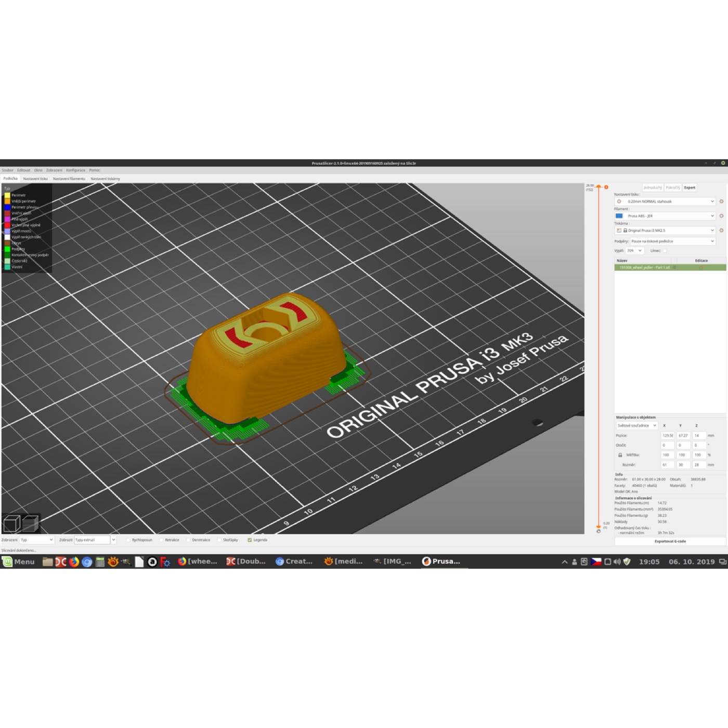Open the Podpěry supports dropdown

click(673, 241)
